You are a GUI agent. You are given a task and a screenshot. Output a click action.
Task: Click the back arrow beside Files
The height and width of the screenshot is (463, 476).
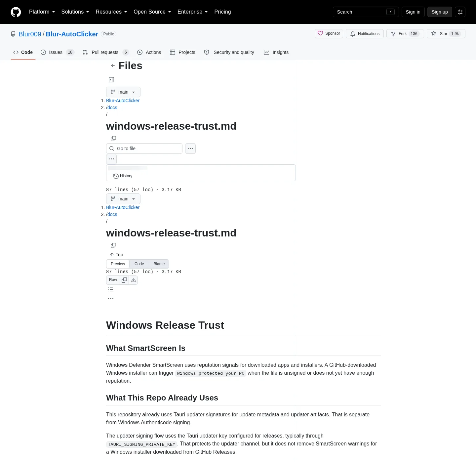click(113, 65)
